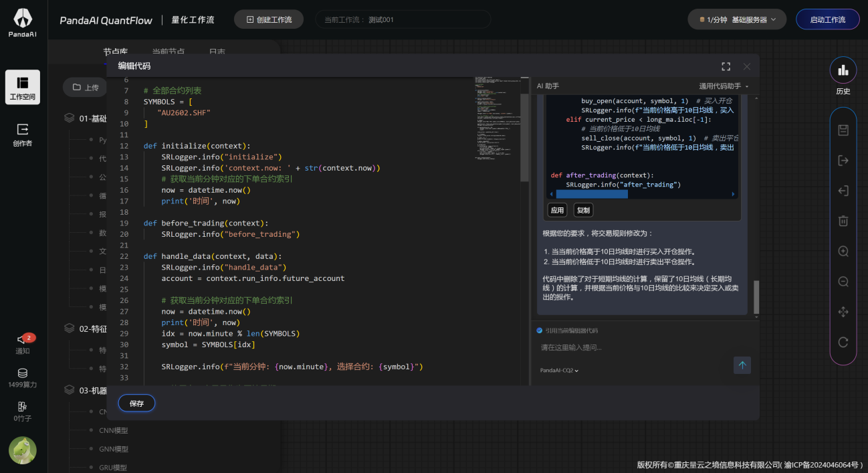Select the GRU模型 node item

pos(114,468)
